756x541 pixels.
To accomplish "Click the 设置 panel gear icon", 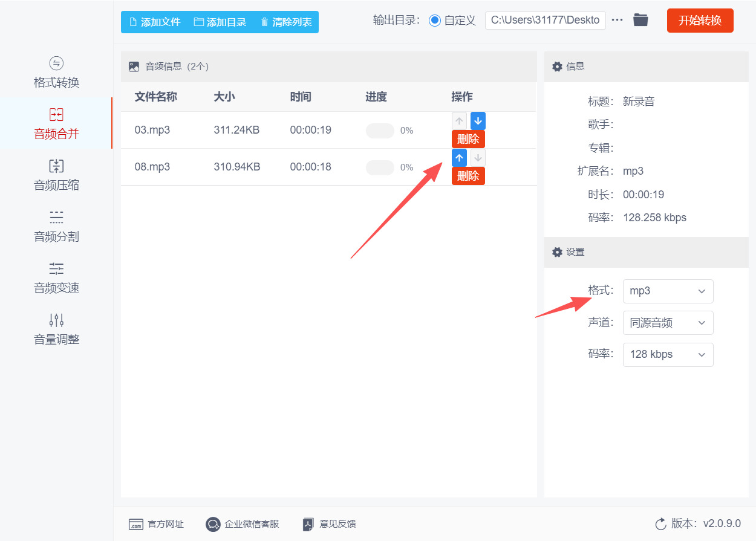I will [x=557, y=252].
